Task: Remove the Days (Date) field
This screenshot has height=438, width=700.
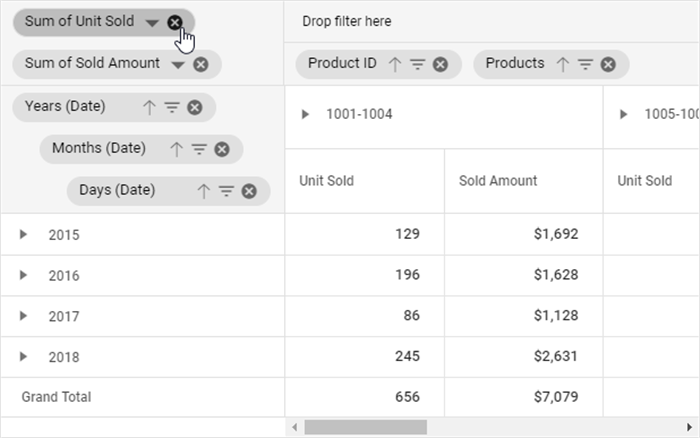Action: point(249,191)
